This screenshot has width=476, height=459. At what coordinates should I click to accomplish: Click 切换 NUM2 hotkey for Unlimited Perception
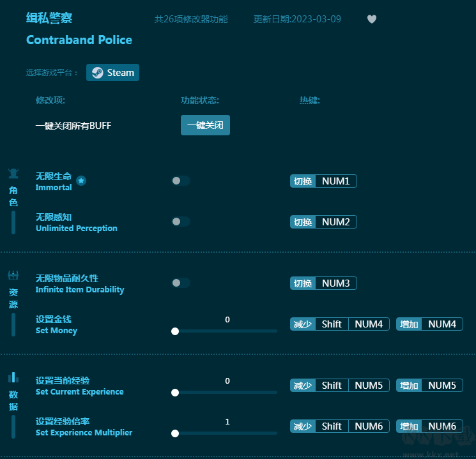(323, 222)
